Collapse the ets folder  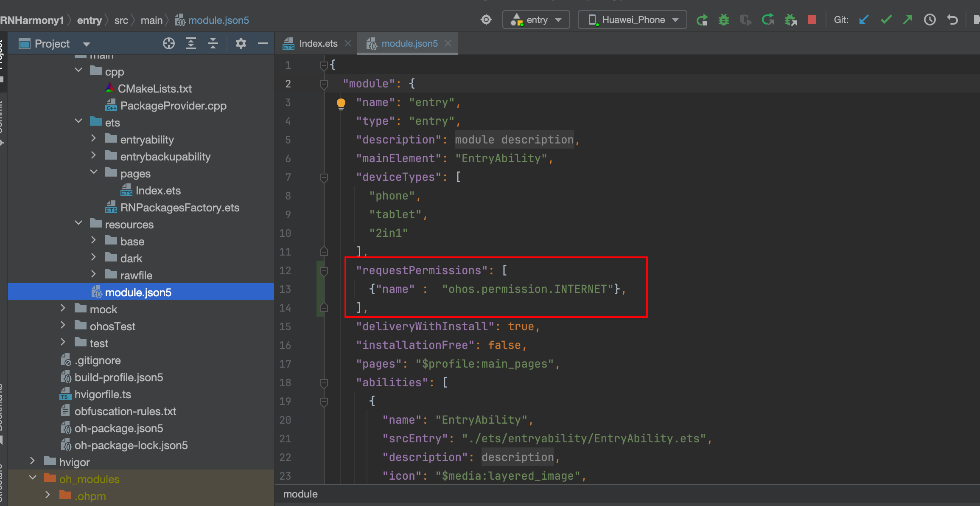[78, 121]
